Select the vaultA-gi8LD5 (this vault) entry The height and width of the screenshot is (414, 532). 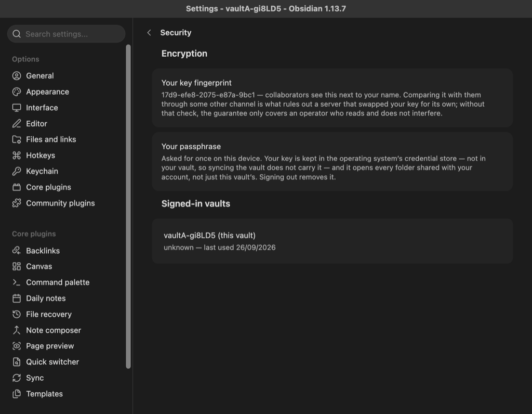pos(332,241)
